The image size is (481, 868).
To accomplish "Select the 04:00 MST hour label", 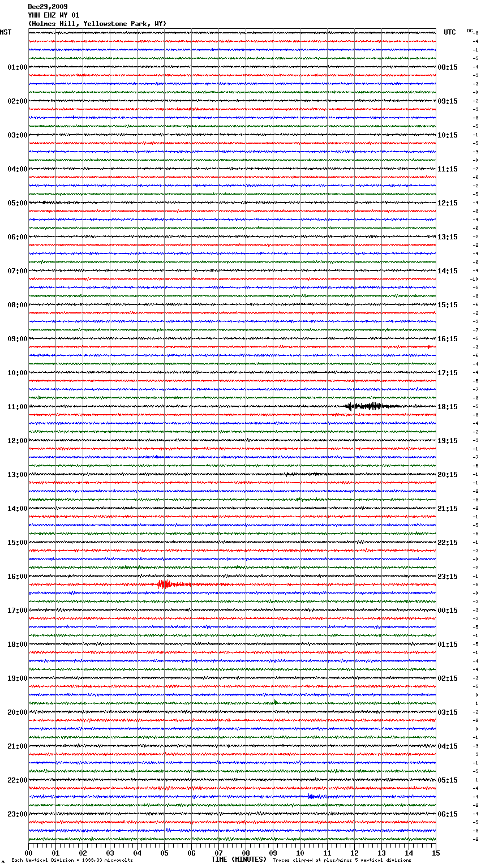I will [17, 169].
